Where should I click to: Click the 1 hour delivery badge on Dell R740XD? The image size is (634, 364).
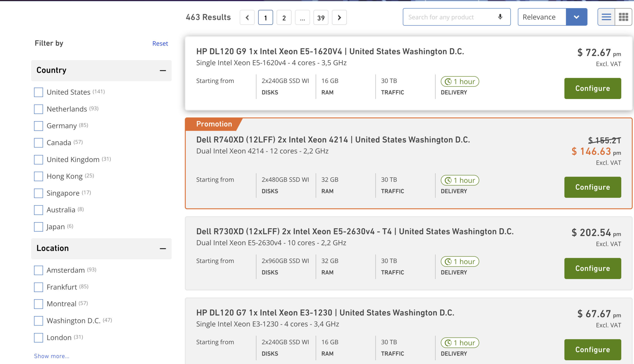[460, 180]
